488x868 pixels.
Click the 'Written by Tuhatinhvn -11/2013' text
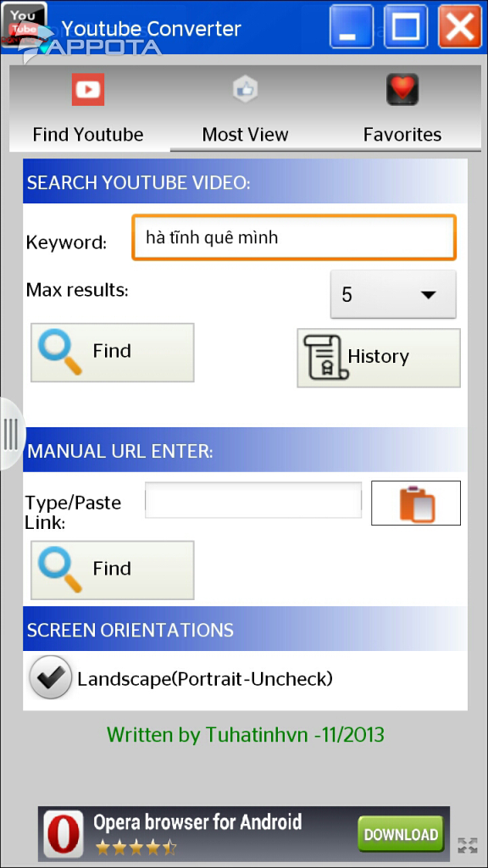246,735
